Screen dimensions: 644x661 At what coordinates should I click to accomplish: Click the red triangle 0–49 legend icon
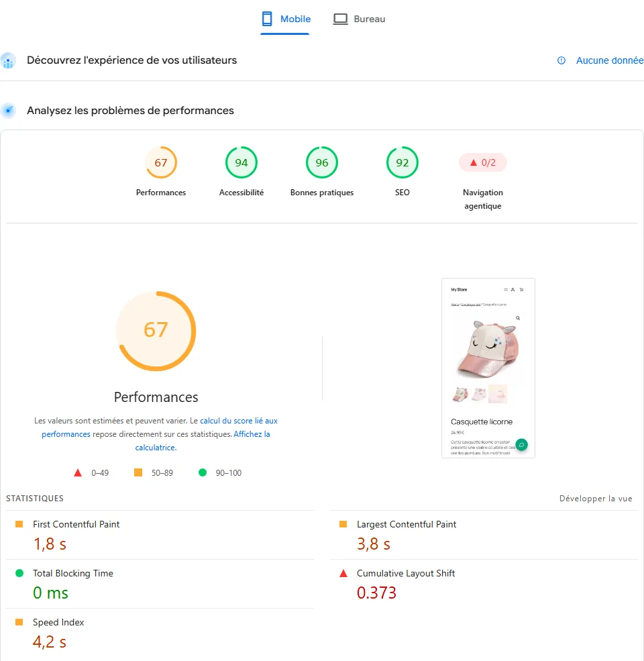78,472
